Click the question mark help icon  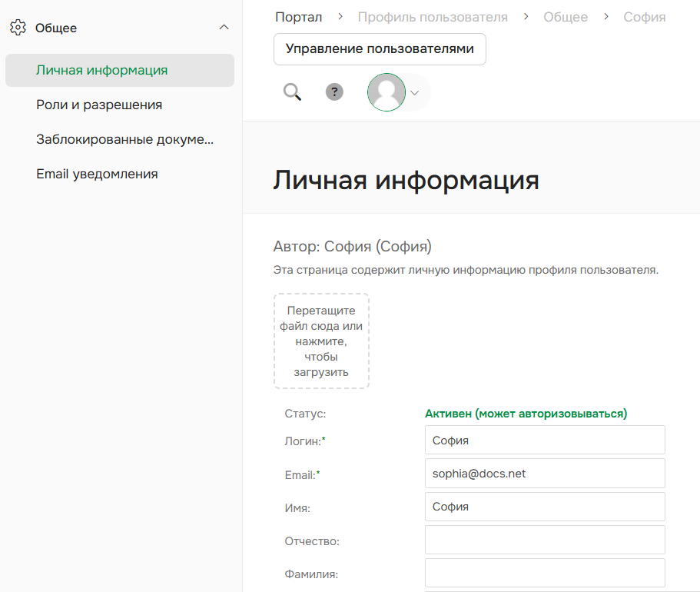334,91
